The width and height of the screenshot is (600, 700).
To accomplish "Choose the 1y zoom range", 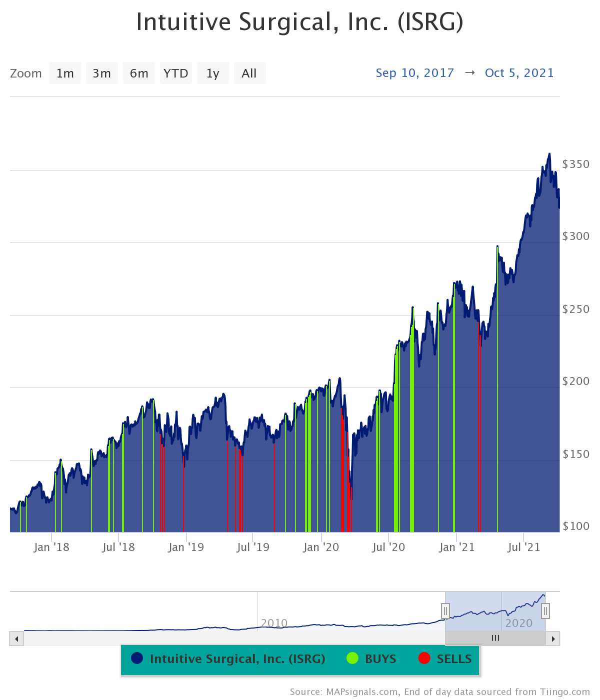I will tap(213, 73).
